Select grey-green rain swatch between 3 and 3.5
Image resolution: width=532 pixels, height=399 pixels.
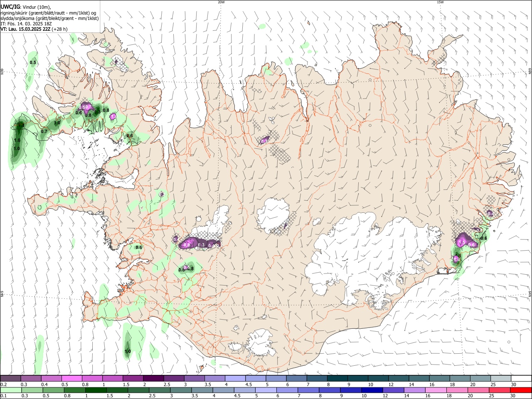coord(181,390)
